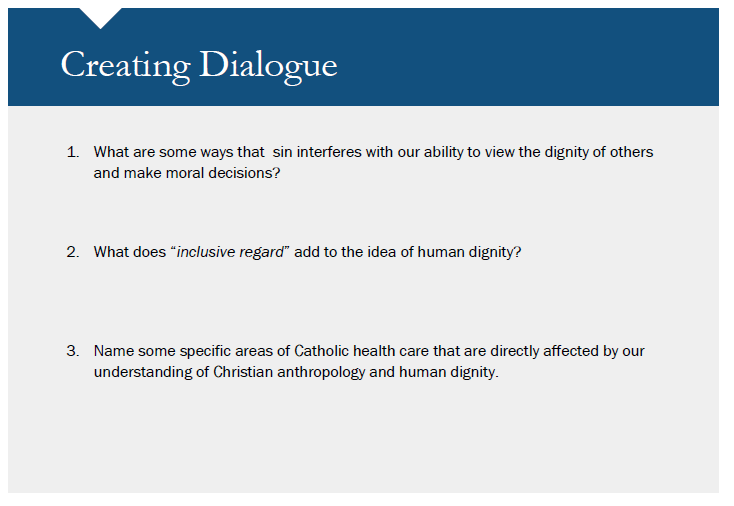Select the word "Creating" in the title

click(x=125, y=65)
